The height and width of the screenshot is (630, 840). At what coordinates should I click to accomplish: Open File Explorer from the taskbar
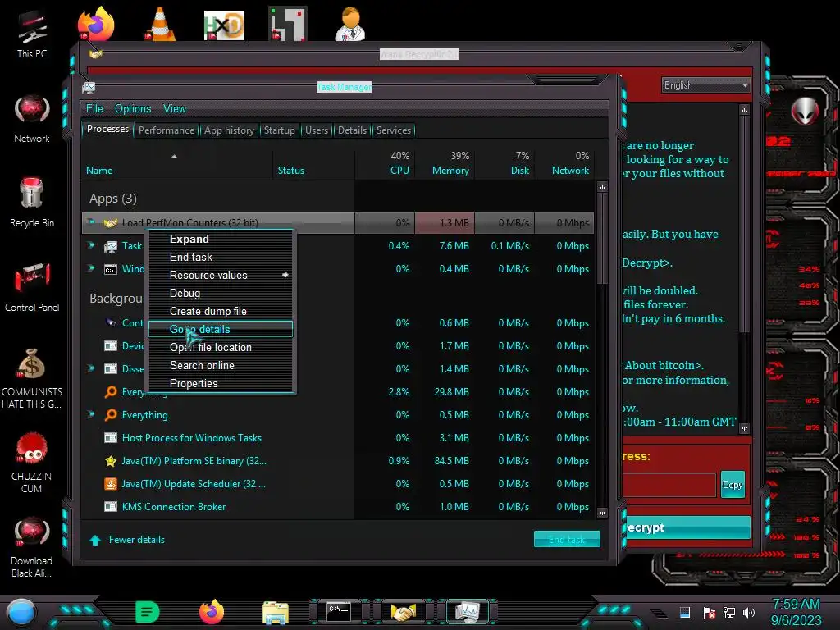(x=276, y=613)
